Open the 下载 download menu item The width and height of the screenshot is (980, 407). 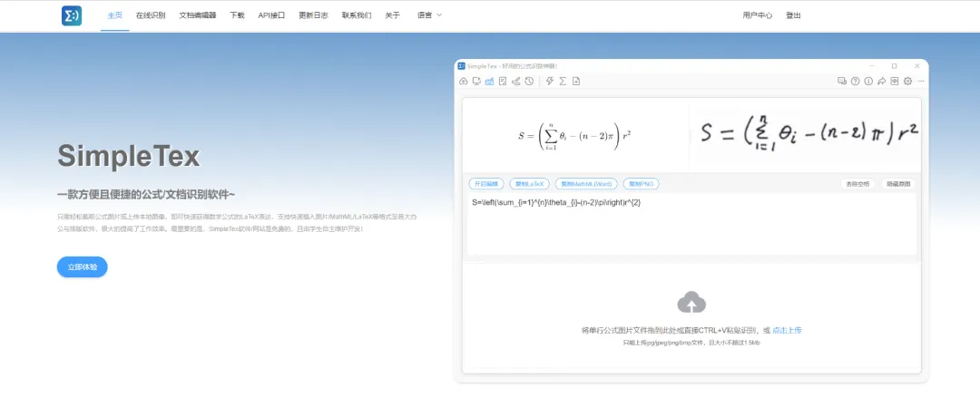238,15
